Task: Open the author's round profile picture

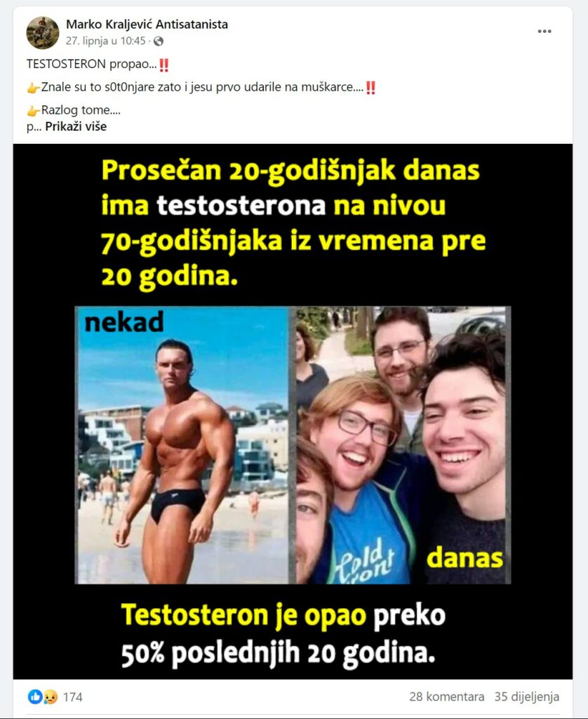Action: pyautogui.click(x=43, y=32)
